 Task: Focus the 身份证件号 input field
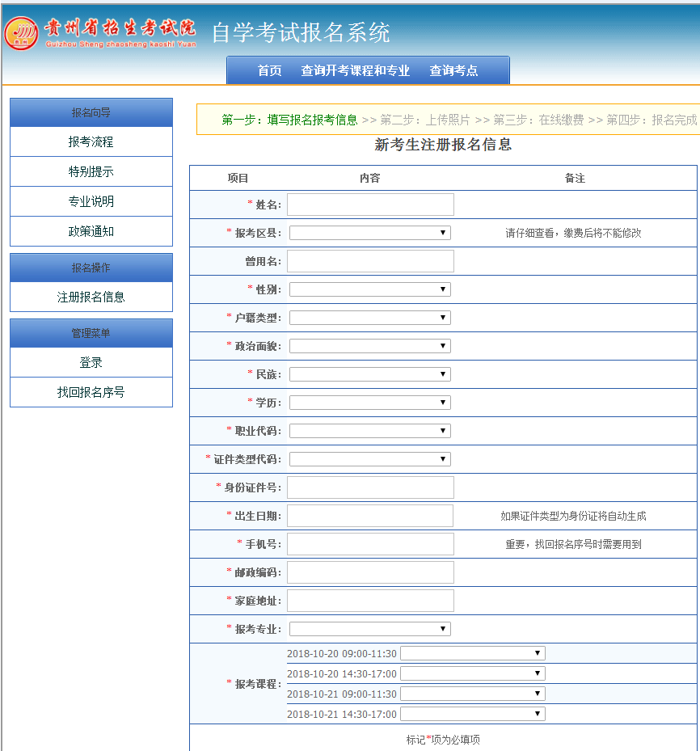click(370, 487)
